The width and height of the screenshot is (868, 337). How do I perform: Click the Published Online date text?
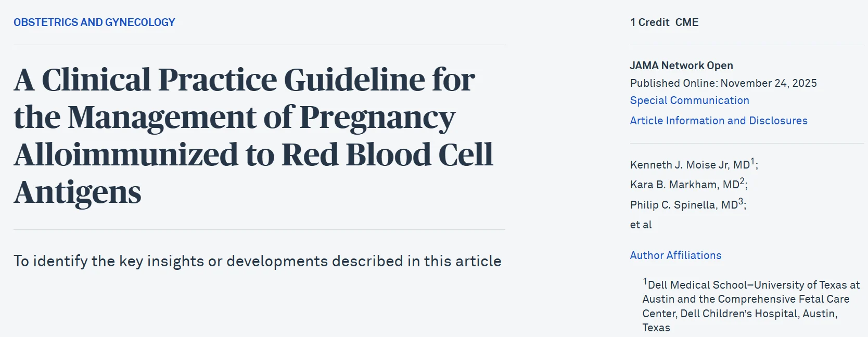(x=723, y=83)
